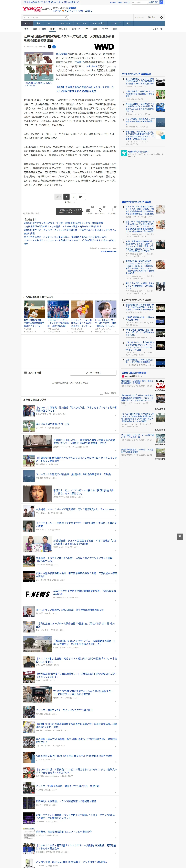
Task: Open WWDJAPAN.com source link
Action: click(x=108, y=251)
